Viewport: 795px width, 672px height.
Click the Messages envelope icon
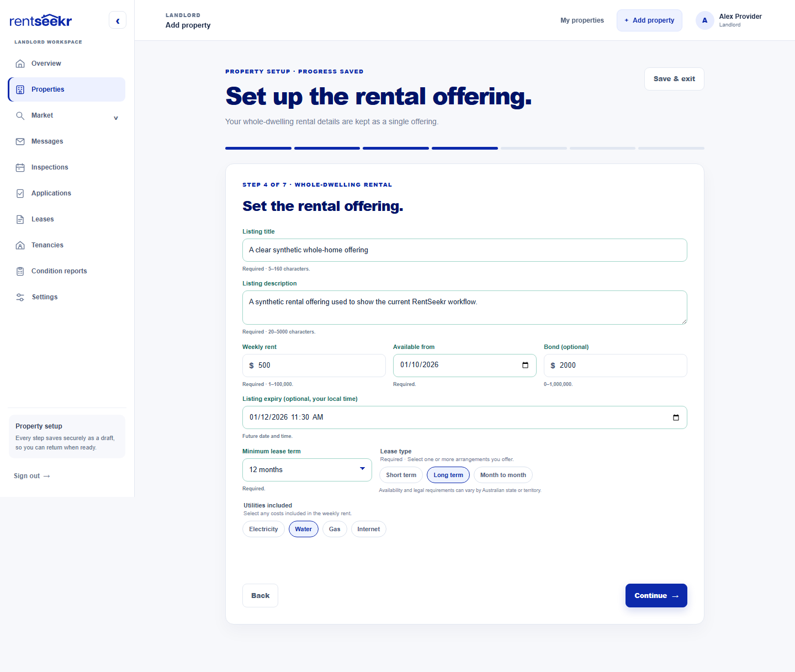point(20,141)
